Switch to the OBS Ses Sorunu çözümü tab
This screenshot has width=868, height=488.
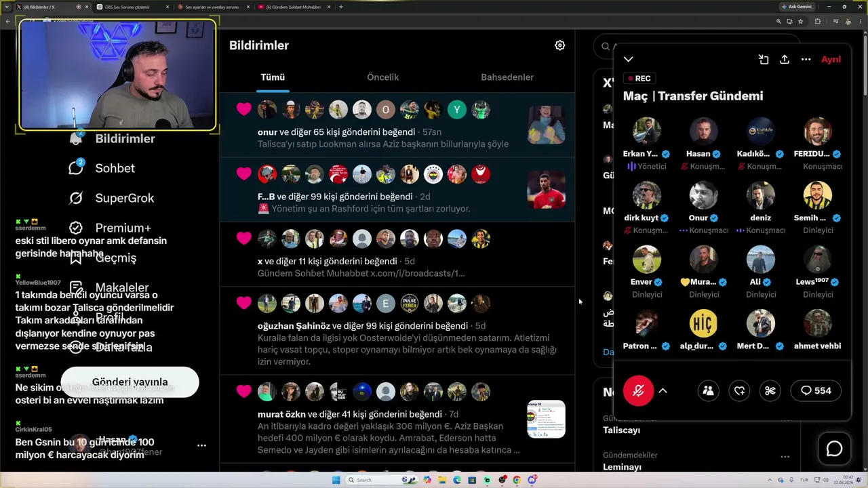(132, 7)
